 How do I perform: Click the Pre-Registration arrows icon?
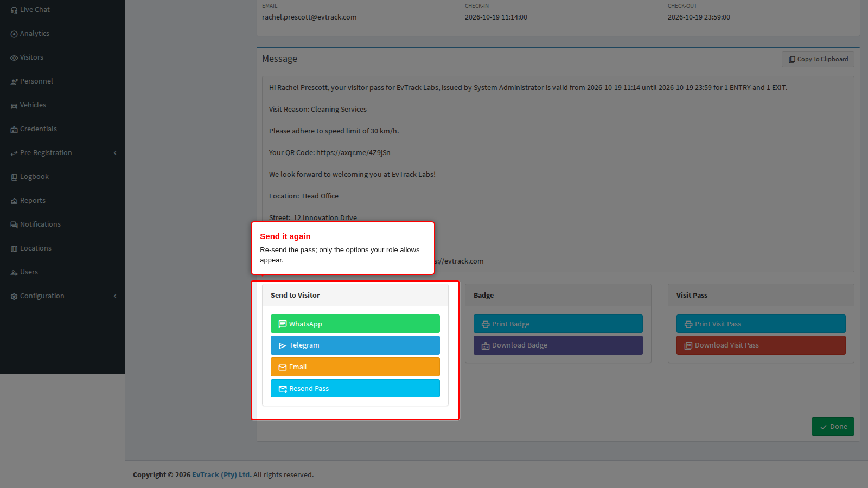pos(14,153)
